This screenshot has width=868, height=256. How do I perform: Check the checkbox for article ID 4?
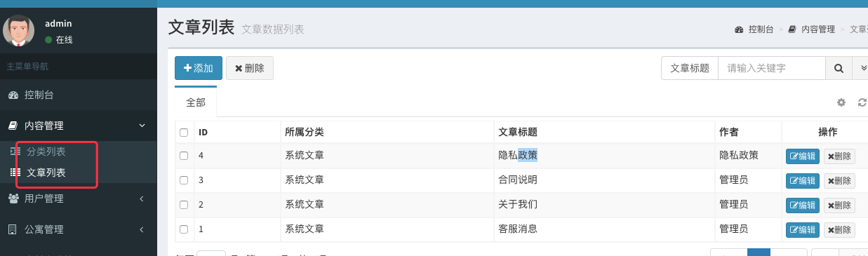point(184,156)
